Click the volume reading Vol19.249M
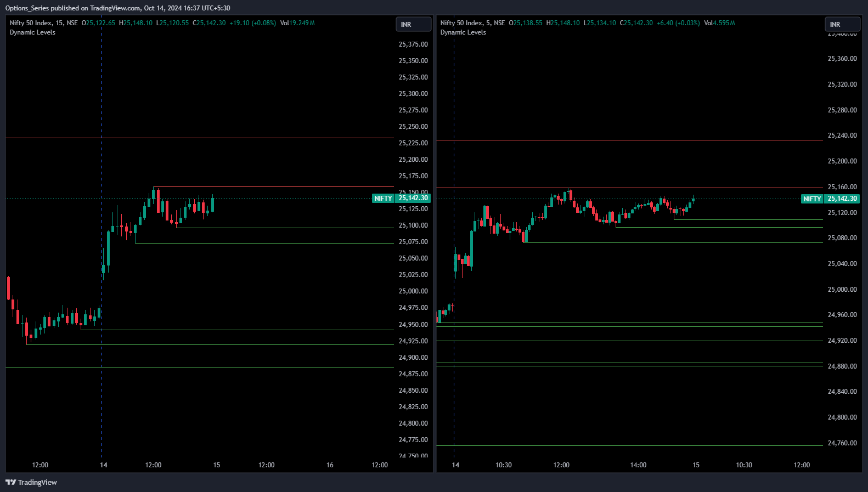 [297, 23]
